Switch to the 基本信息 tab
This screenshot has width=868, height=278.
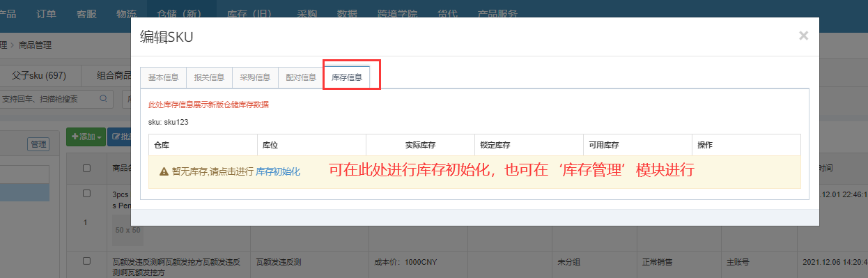164,77
